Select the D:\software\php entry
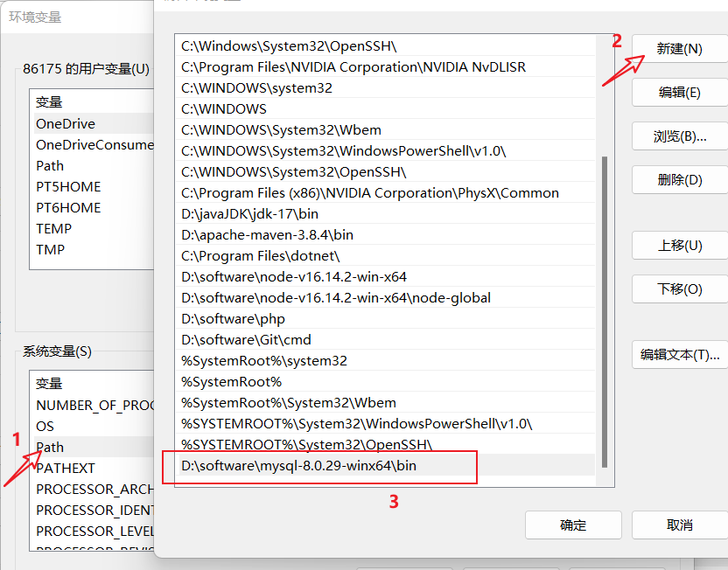The image size is (728, 570). point(233,319)
